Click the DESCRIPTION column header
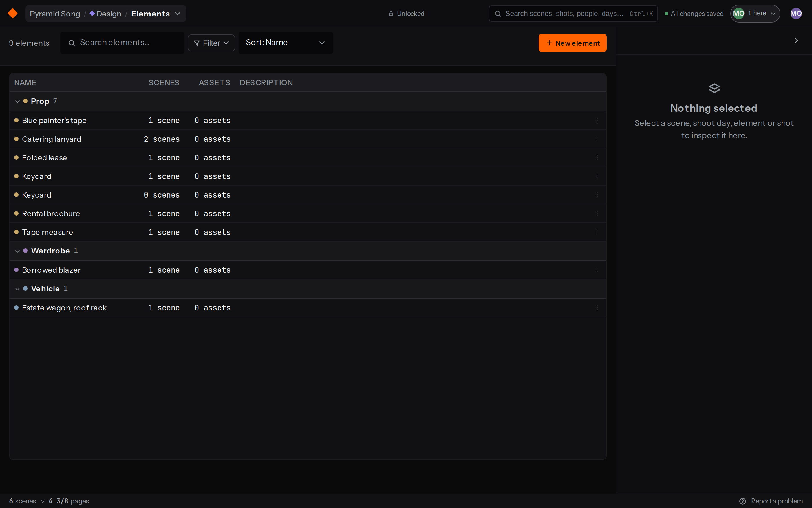Image resolution: width=812 pixels, height=508 pixels. pyautogui.click(x=266, y=83)
